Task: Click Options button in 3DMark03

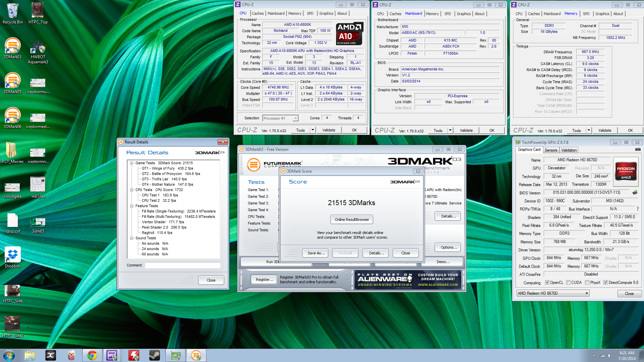Action: [448, 247]
